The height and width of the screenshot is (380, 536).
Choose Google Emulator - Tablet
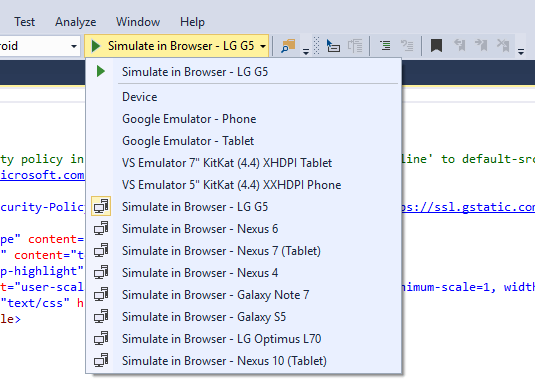pyautogui.click(x=243, y=141)
